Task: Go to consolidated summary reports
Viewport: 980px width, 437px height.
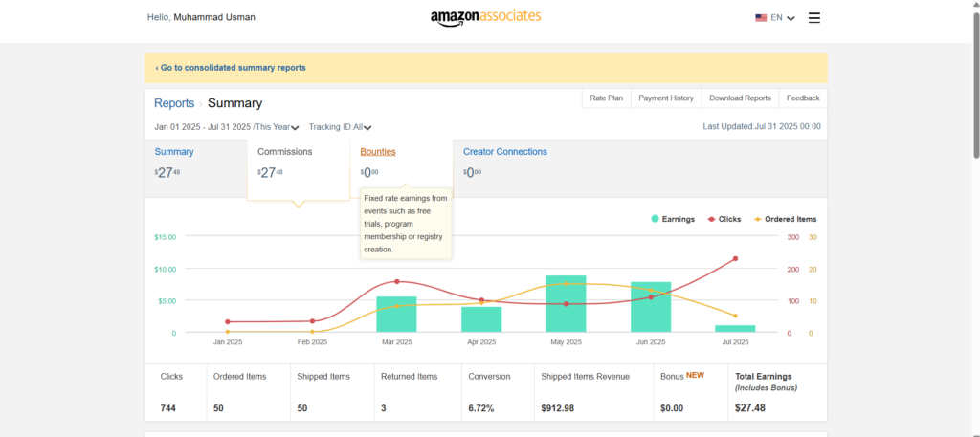Action: tap(231, 68)
